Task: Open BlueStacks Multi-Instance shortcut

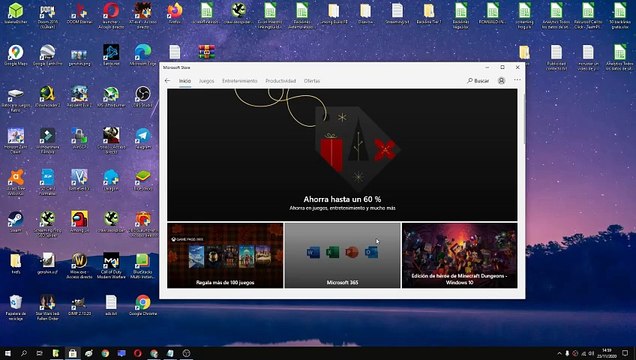Action: pyautogui.click(x=143, y=266)
